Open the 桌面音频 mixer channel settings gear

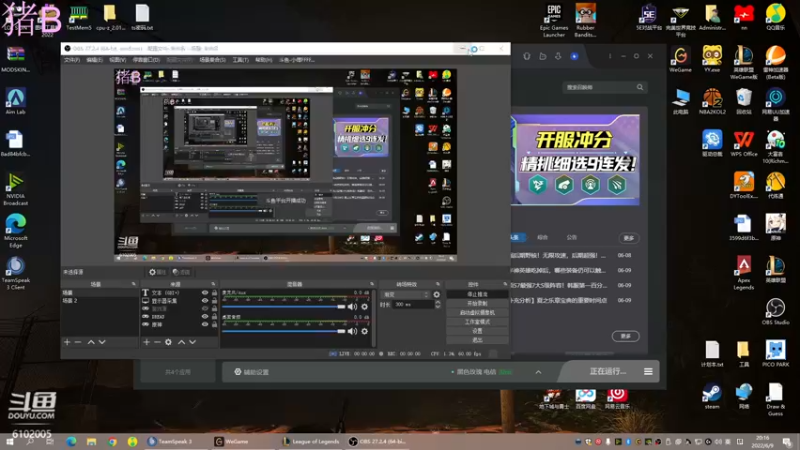click(364, 331)
